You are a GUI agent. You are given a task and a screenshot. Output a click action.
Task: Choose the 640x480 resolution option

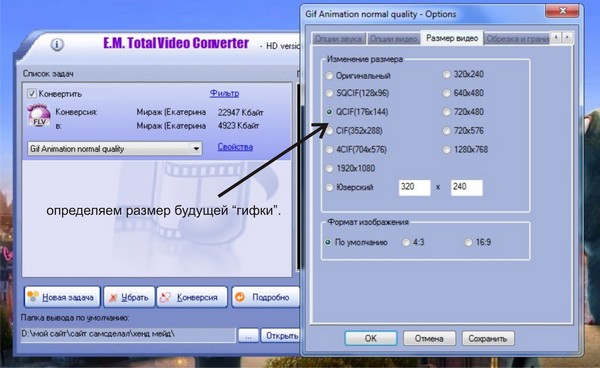point(447,93)
